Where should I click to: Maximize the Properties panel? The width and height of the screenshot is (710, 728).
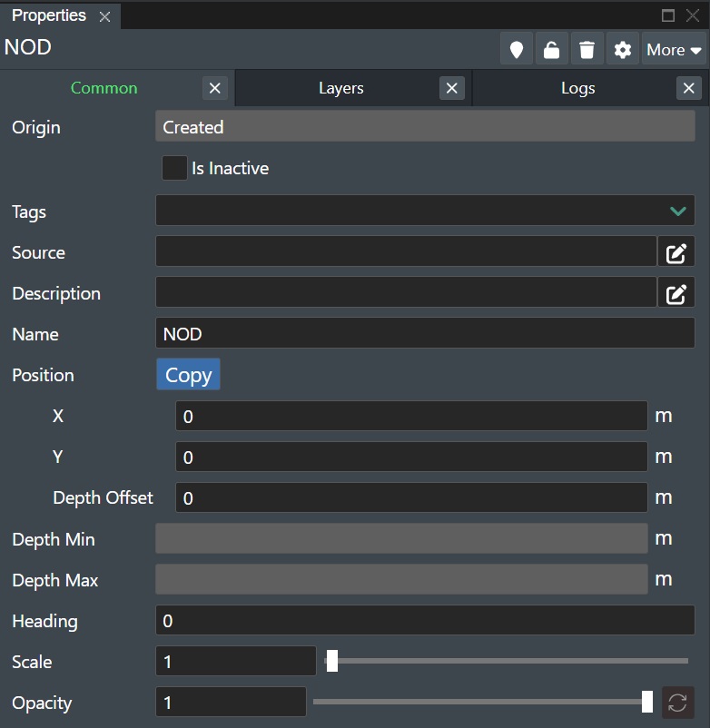pos(667,15)
